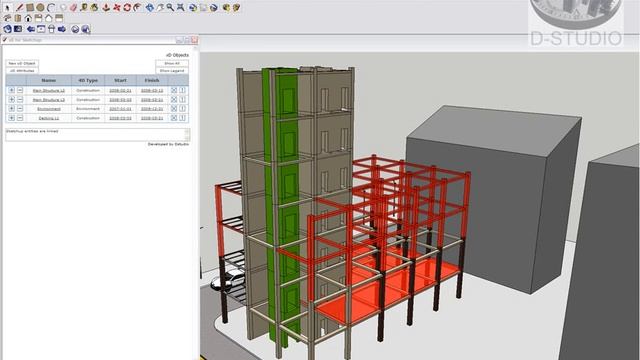Click the Show Legend button
The image size is (640, 360).
(172, 71)
